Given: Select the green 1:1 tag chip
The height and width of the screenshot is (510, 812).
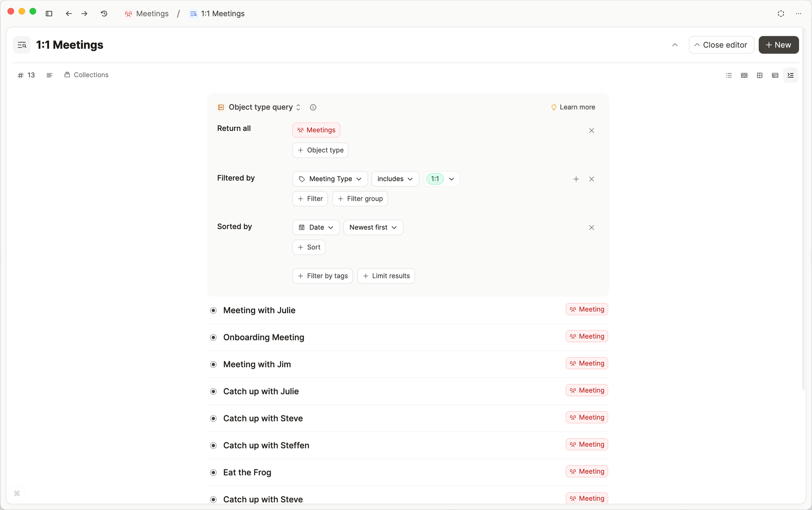Looking at the screenshot, I should pos(435,179).
